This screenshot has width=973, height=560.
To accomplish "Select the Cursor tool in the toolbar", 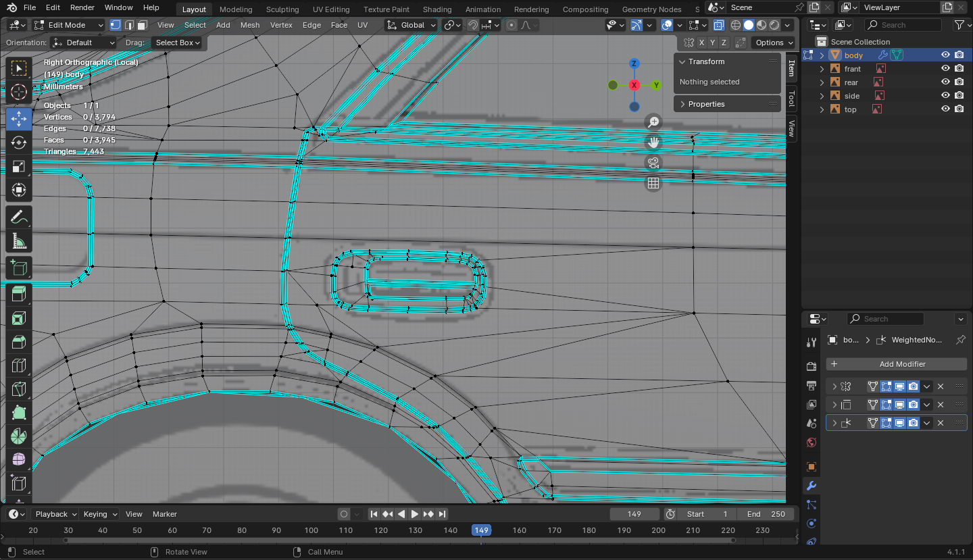I will coord(19,93).
